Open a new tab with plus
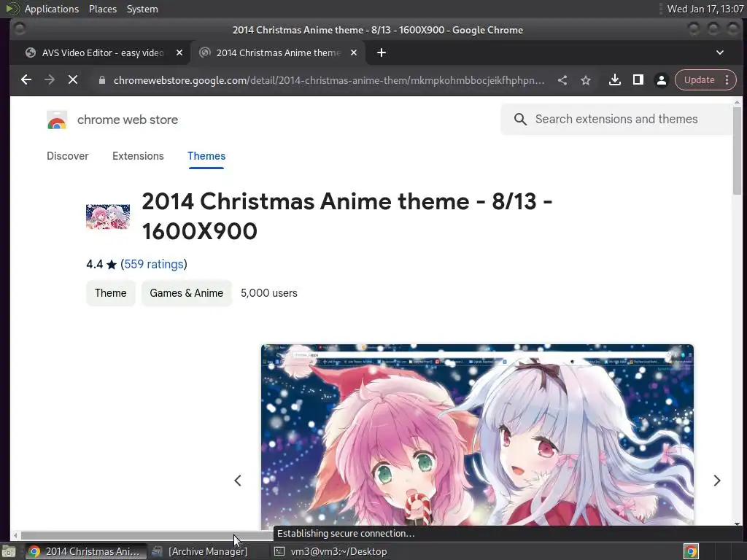The height and width of the screenshot is (560, 747). coord(381,52)
